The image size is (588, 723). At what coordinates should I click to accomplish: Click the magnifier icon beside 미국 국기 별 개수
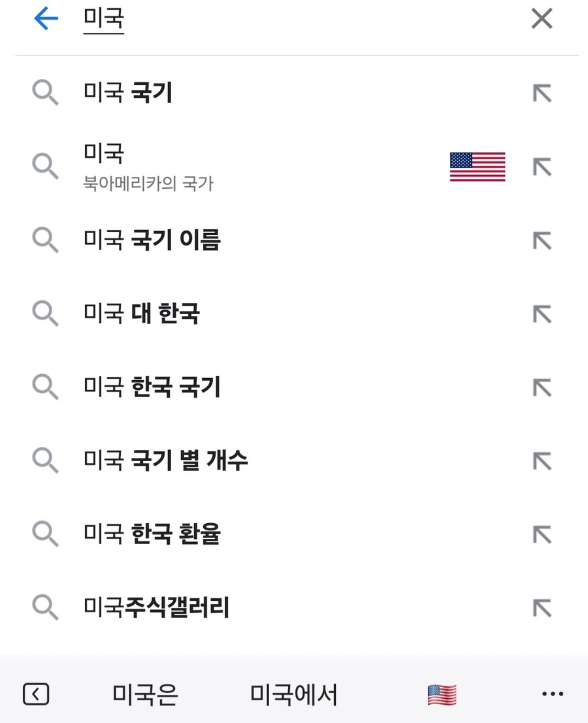(45, 460)
